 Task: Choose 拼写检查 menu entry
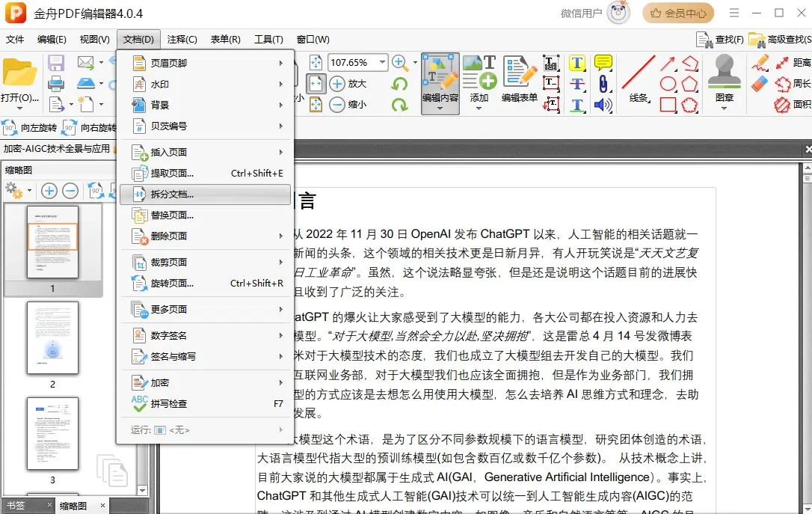(206, 403)
